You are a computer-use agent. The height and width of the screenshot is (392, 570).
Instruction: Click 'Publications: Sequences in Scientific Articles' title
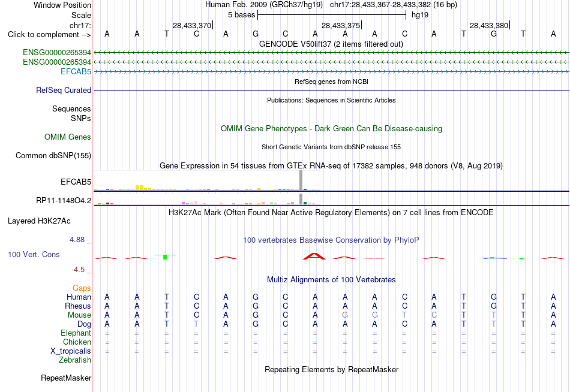click(331, 100)
